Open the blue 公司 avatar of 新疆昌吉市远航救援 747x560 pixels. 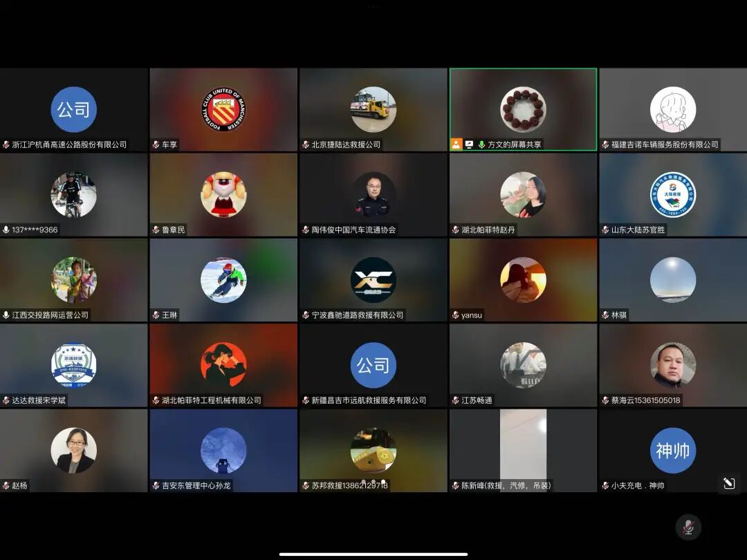point(373,365)
